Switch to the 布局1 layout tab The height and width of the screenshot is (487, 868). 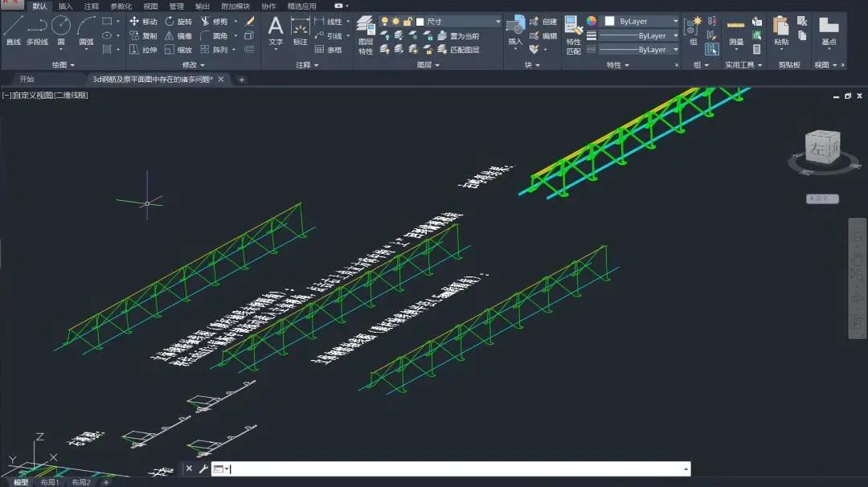[51, 482]
